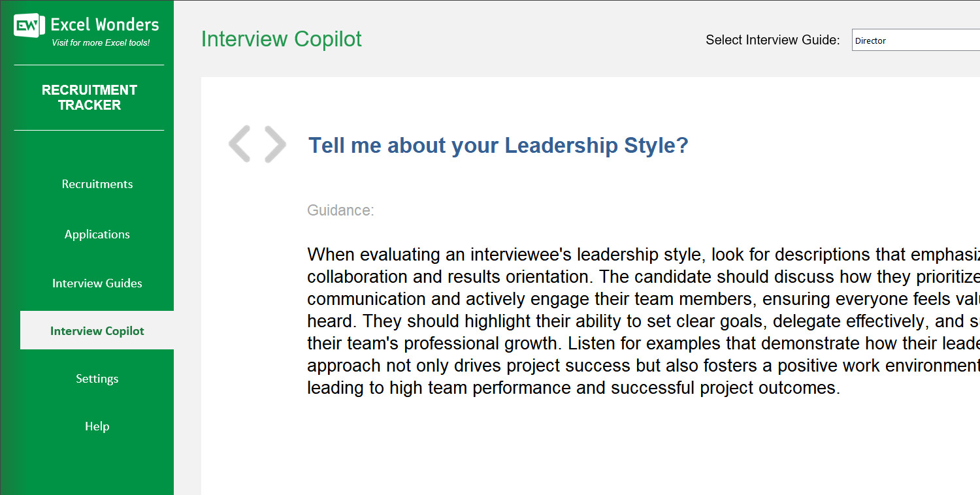Open Settings from the sidebar

pos(97,379)
